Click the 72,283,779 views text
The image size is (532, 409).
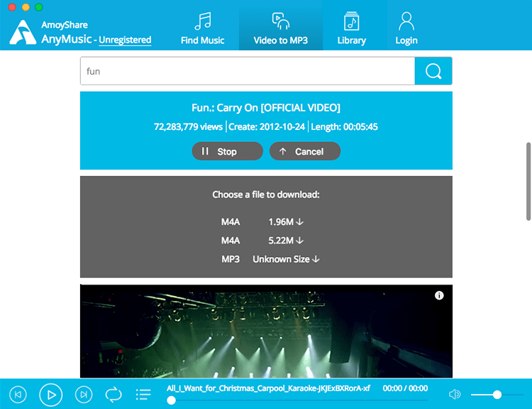pos(188,126)
